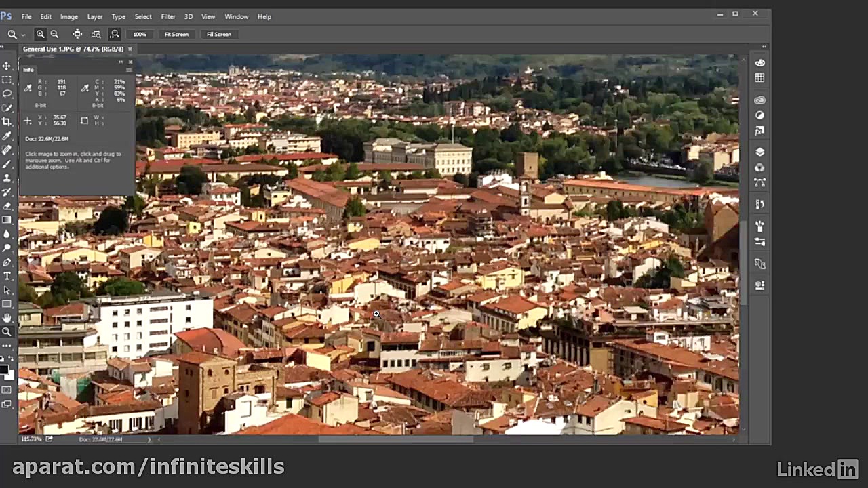Select the Zoom tool in the toolbar

click(x=7, y=332)
